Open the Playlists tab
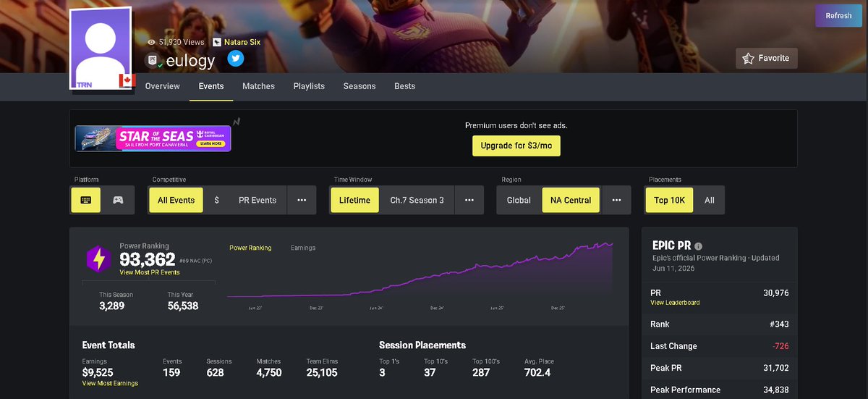This screenshot has height=399, width=868. [x=309, y=86]
